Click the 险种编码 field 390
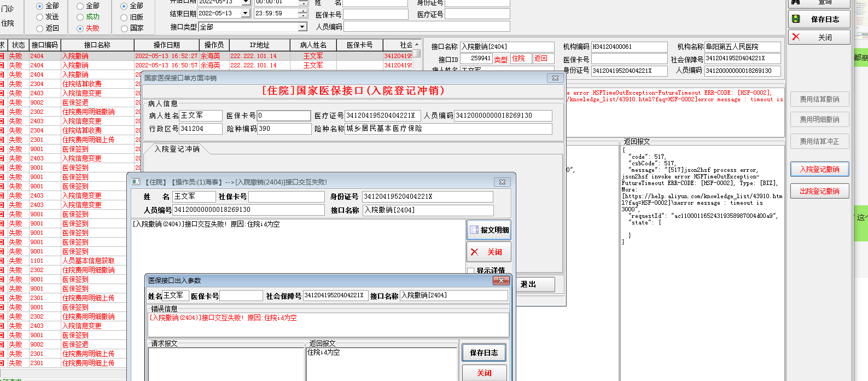Image resolution: width=868 pixels, height=381 pixels. 284,129
